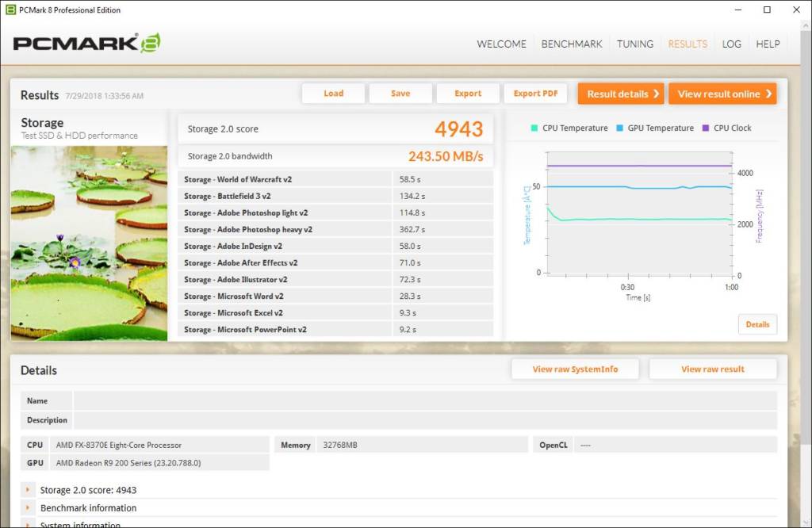Image resolution: width=812 pixels, height=528 pixels.
Task: Click the PCMark 8 title bar icon
Action: (10, 10)
